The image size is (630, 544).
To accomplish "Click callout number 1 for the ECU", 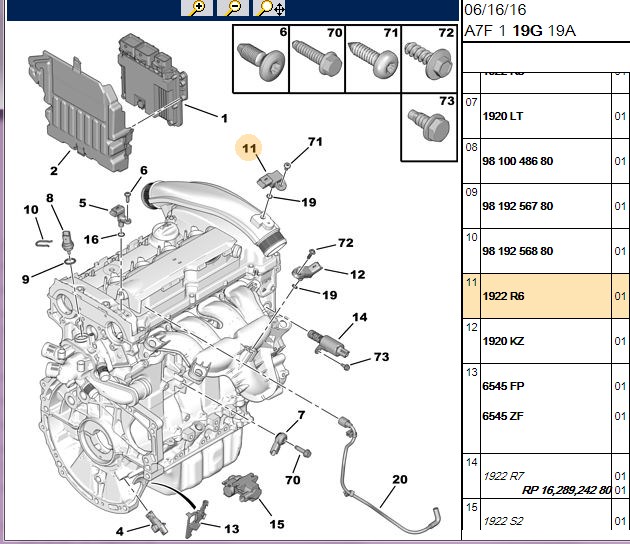I will (x=224, y=118).
